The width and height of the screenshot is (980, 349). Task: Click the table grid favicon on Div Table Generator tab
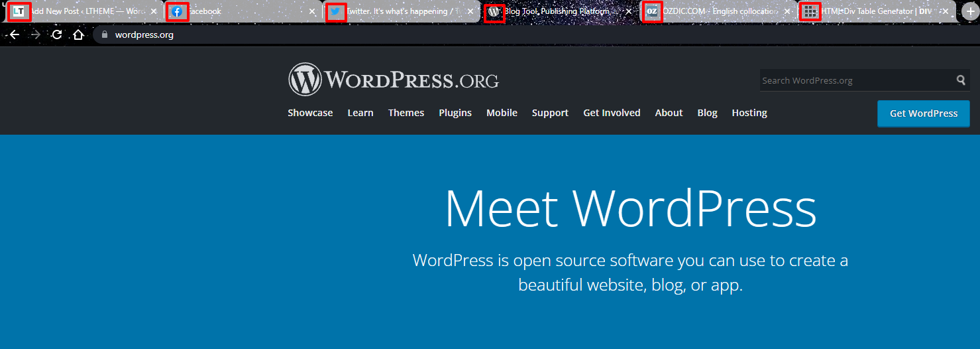coord(810,11)
